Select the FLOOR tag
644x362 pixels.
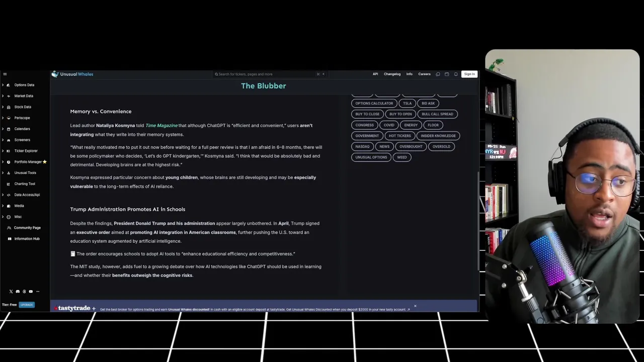(x=433, y=125)
